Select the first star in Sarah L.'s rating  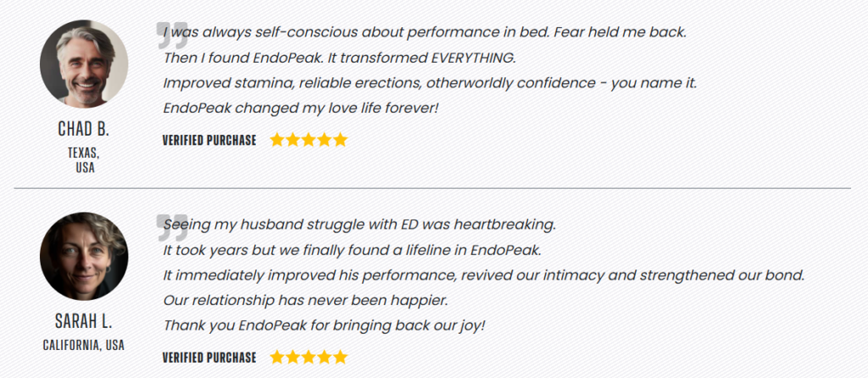277,357
